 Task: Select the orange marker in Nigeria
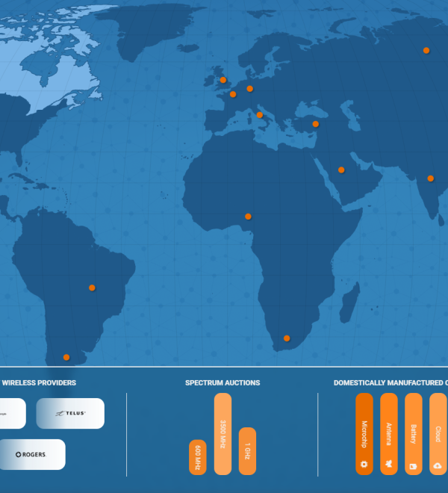(248, 217)
